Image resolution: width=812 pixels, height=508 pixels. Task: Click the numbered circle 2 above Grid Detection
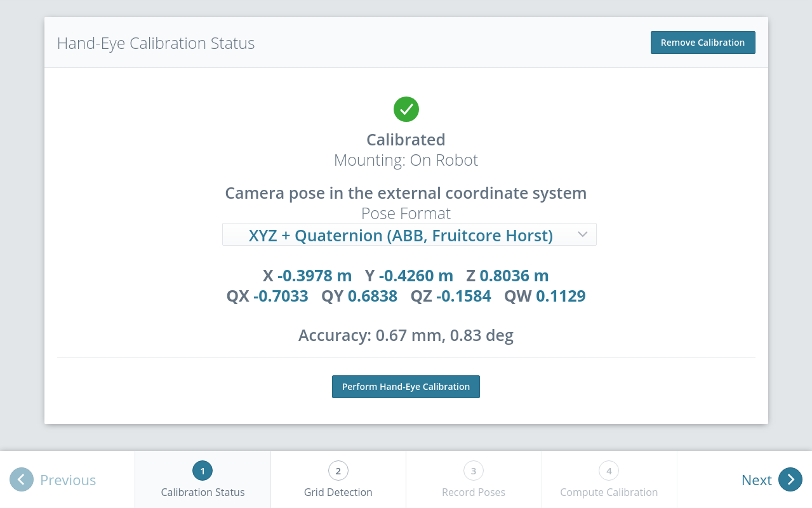point(338,471)
